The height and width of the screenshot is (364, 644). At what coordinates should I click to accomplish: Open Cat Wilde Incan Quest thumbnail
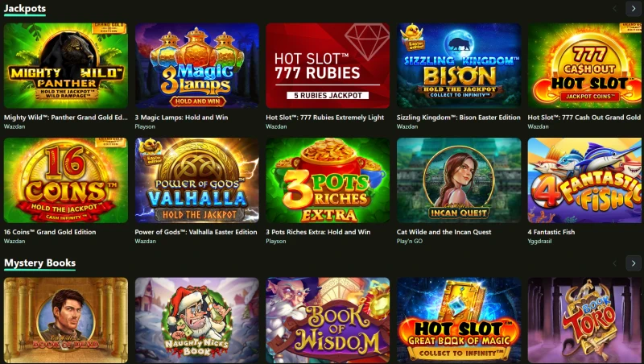[459, 180]
